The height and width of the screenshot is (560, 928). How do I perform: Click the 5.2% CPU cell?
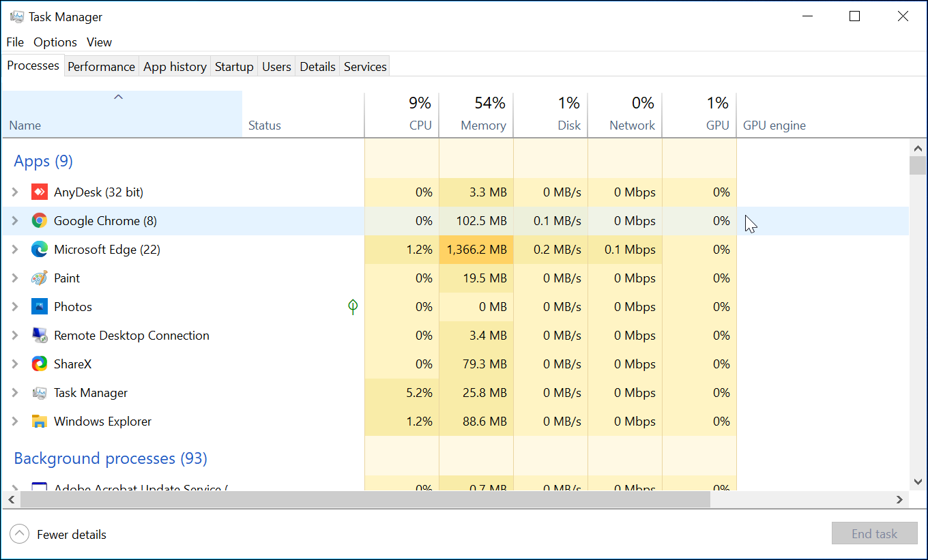[402, 393]
